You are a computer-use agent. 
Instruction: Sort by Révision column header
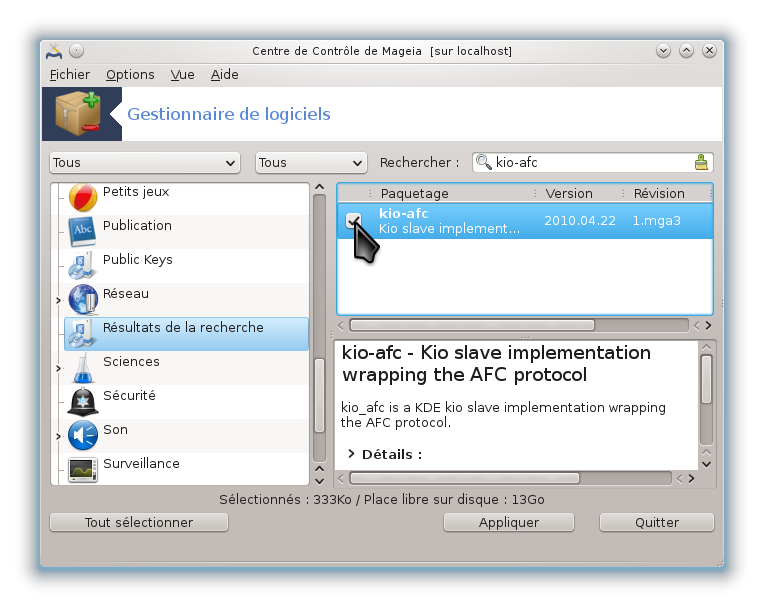tap(667, 193)
